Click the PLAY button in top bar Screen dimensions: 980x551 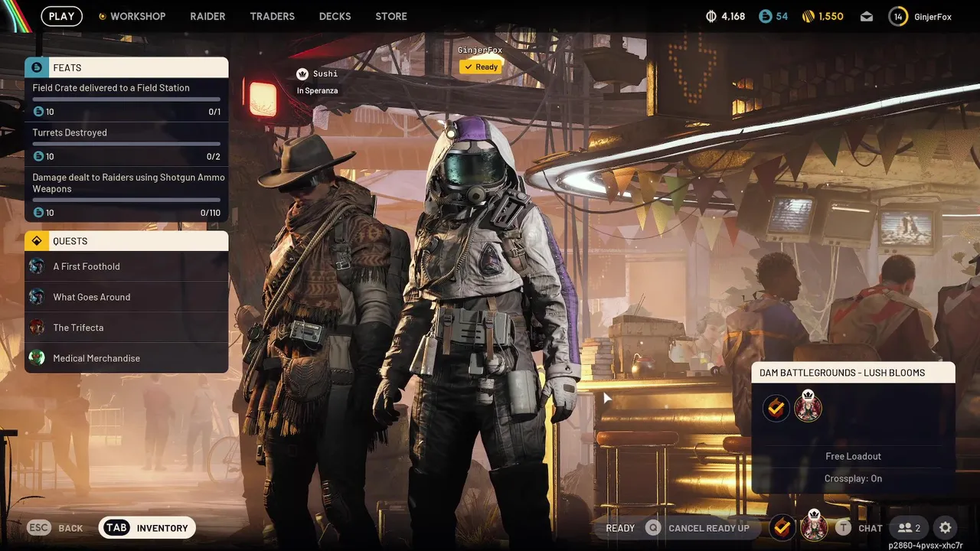tap(61, 16)
